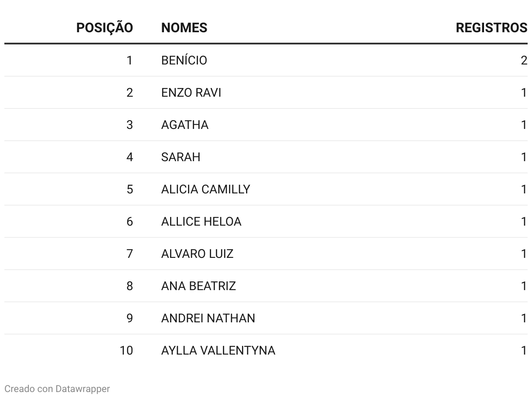Click registros value in AYLLA VALLENTYNA row
Viewport: 532px width, 399px height.
point(524,351)
